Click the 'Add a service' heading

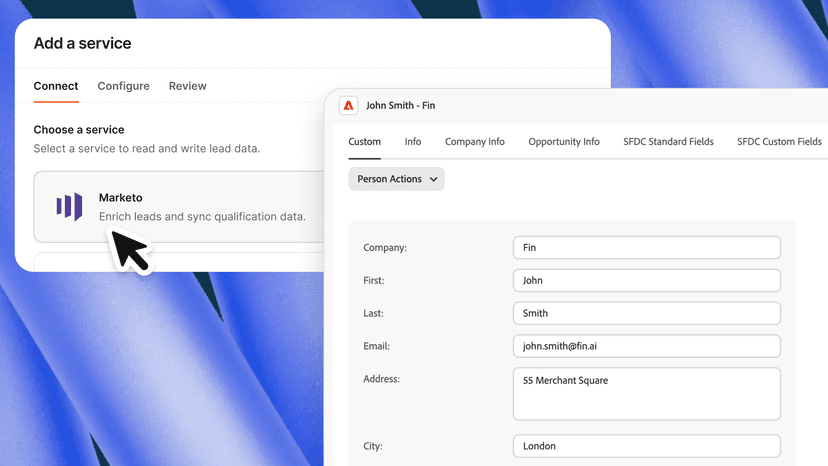82,43
